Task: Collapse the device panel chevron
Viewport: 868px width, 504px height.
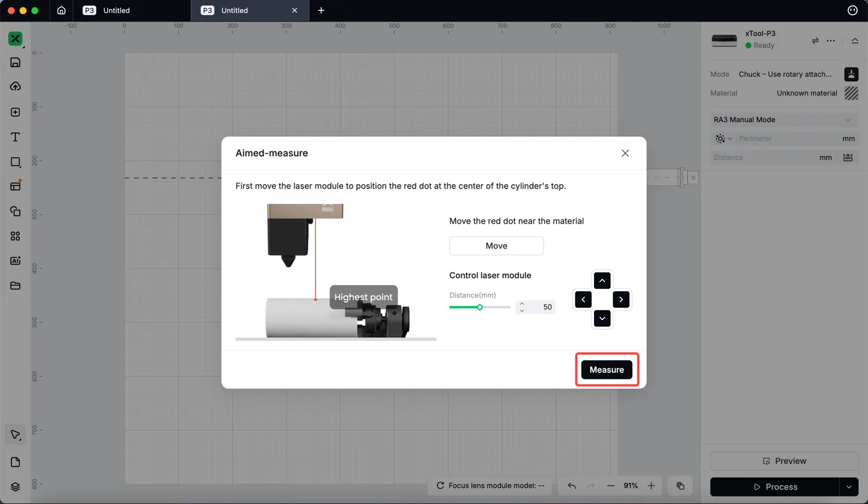Action: click(854, 41)
